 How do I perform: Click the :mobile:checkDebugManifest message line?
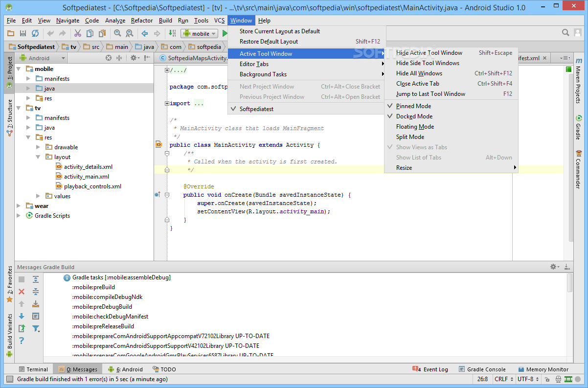[110, 317]
